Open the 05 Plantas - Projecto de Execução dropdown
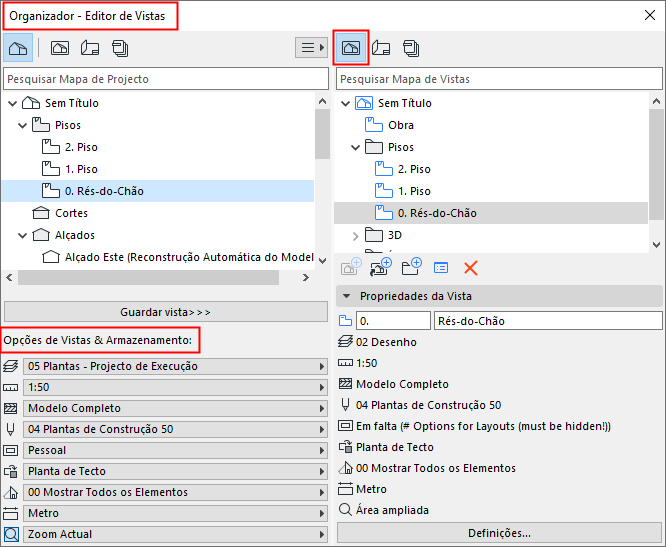Screen dimensions: 666x547 175,366
